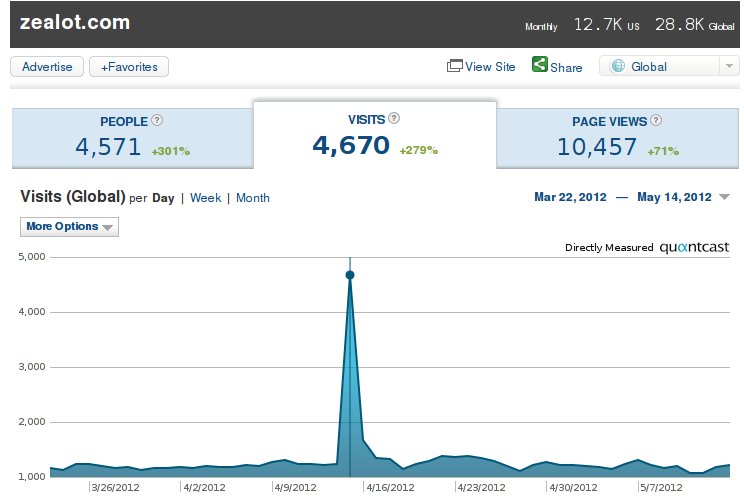Click the 5/7/2012 axis label
The height and width of the screenshot is (504, 744).
pyautogui.click(x=661, y=487)
